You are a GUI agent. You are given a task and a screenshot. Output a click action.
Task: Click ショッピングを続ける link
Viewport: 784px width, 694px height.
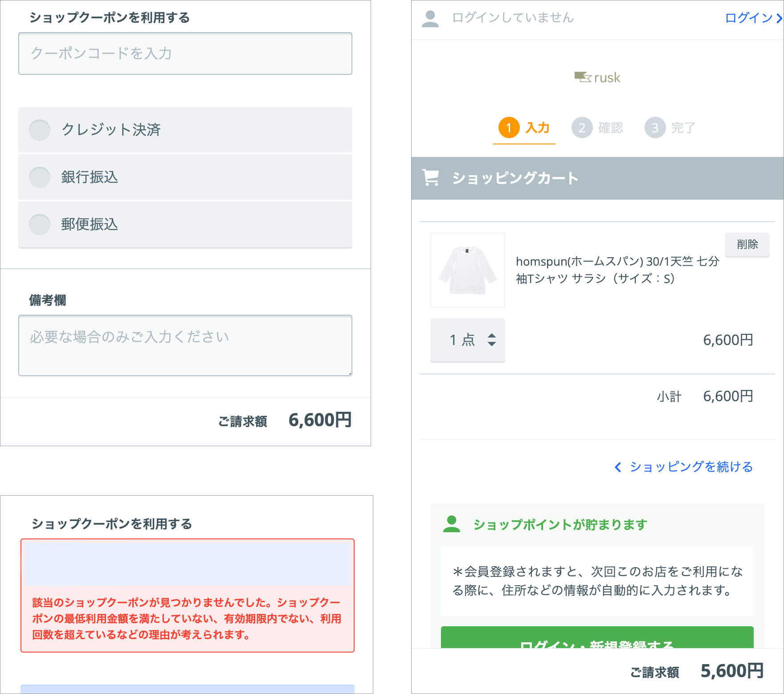[684, 467]
